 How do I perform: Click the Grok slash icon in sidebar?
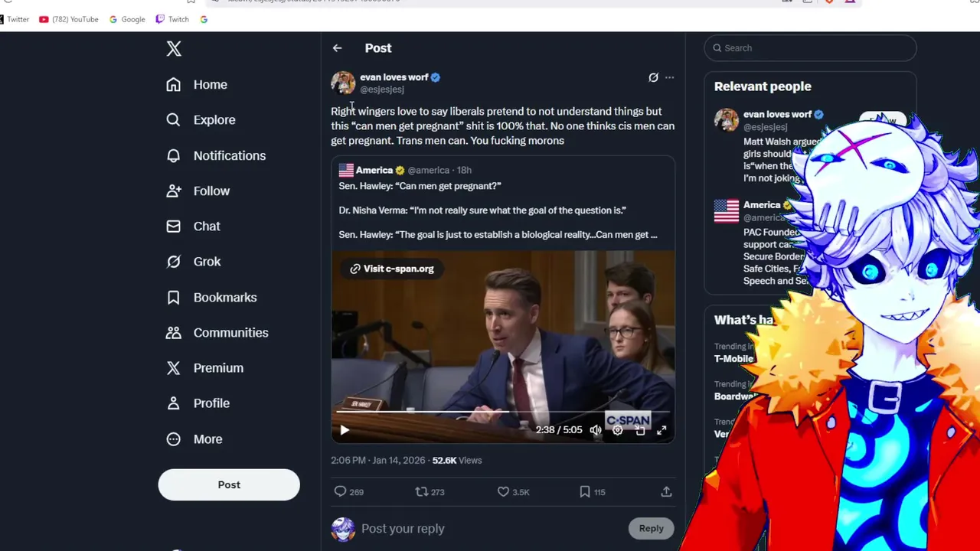click(x=174, y=261)
